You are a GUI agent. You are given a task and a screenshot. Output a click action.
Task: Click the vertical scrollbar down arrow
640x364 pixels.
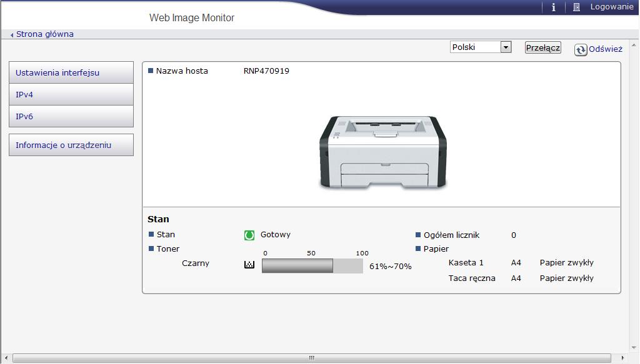[x=634, y=348]
